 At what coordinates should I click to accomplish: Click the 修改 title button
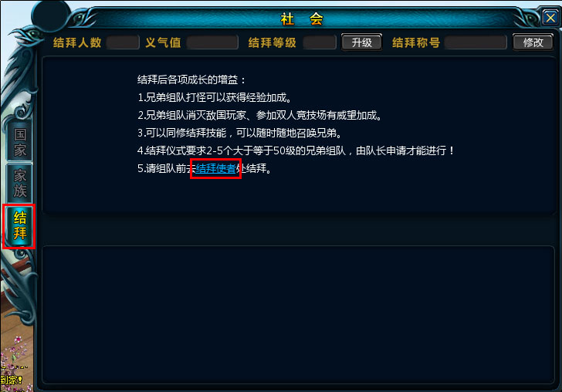pos(533,42)
